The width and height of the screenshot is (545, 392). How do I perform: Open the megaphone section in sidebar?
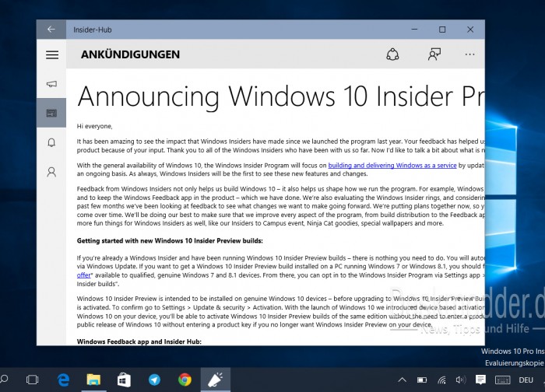click(51, 84)
